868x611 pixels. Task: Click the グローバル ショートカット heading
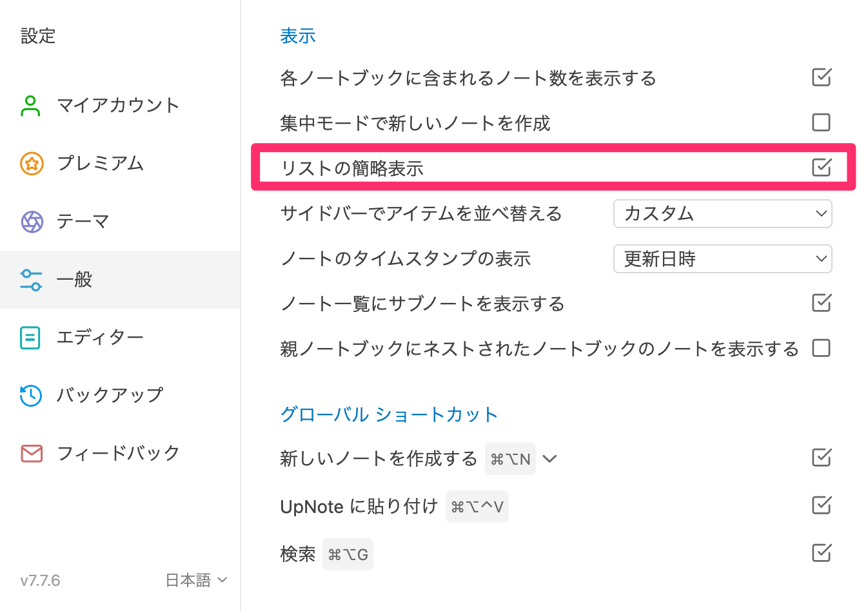390,414
